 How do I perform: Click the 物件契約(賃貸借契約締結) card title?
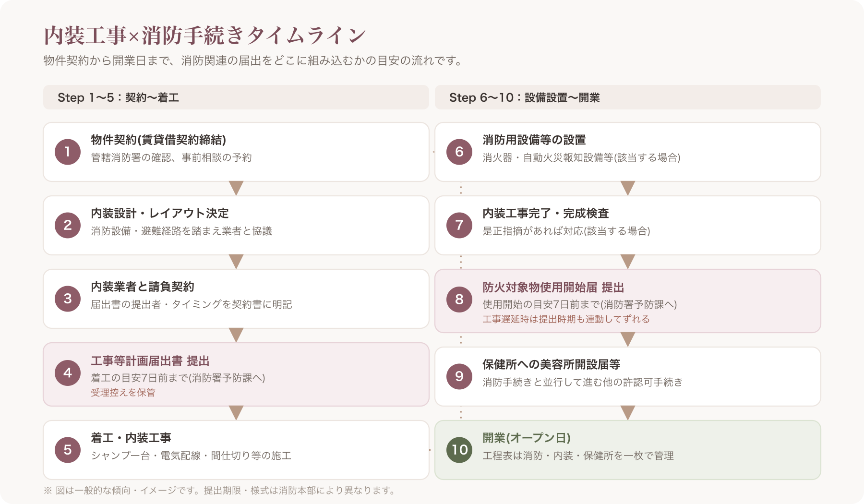pyautogui.click(x=158, y=140)
